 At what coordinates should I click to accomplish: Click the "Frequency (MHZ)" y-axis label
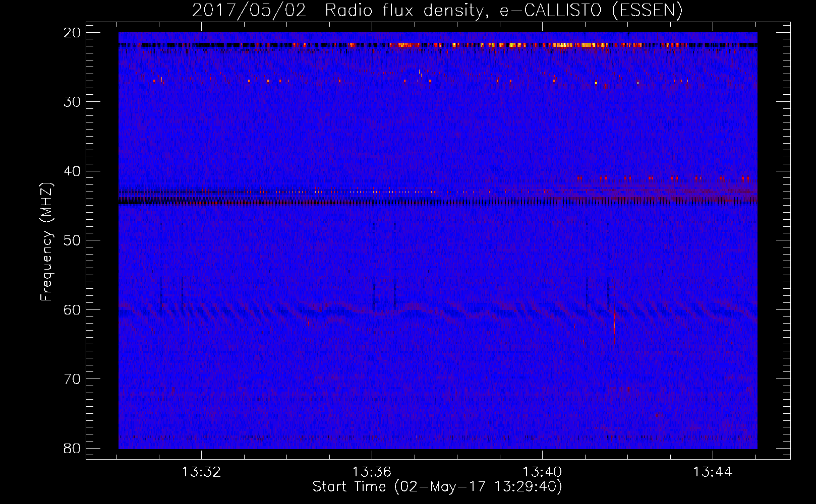coord(46,241)
